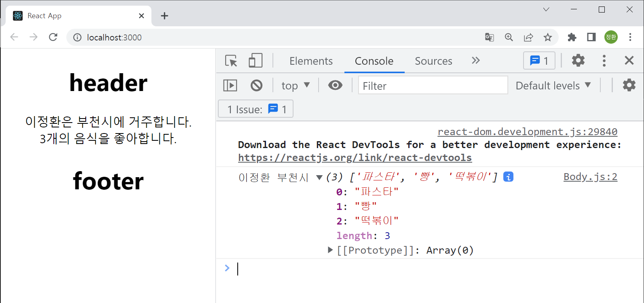Image resolution: width=644 pixels, height=303 pixels.
Task: Click the footer heading on page
Action: [x=108, y=181]
